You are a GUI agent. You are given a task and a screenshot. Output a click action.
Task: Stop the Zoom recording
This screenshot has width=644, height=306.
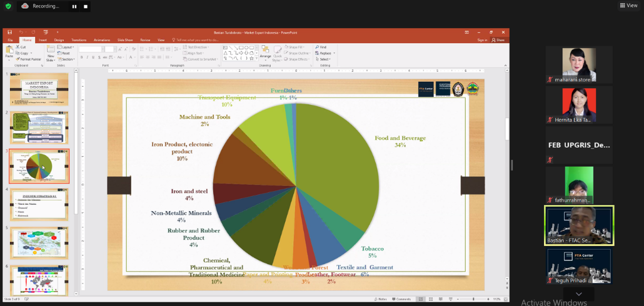tap(86, 6)
